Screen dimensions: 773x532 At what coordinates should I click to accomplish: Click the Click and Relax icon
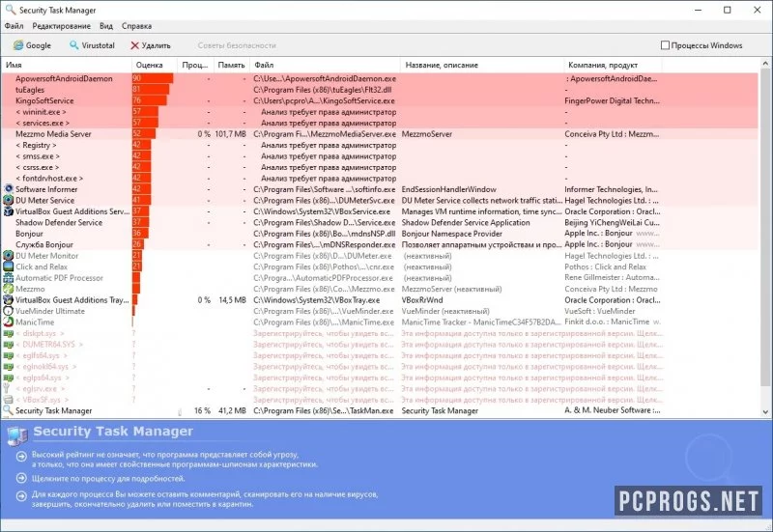pos(9,266)
